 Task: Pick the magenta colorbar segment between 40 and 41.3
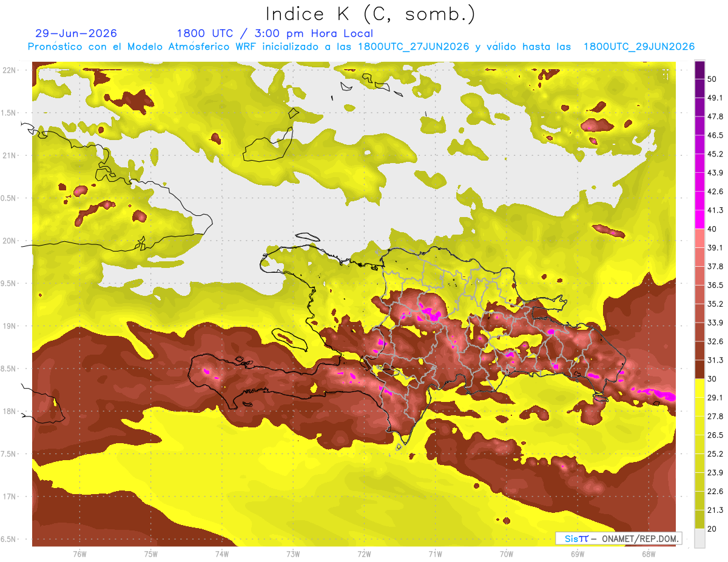pyautogui.click(x=699, y=219)
